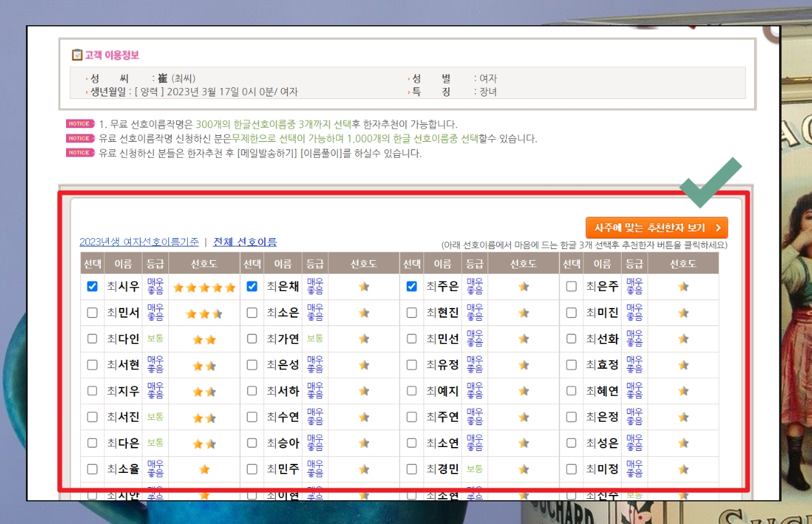The image size is (812, 524).
Task: Select the 최선화 checkbox
Action: pos(571,338)
